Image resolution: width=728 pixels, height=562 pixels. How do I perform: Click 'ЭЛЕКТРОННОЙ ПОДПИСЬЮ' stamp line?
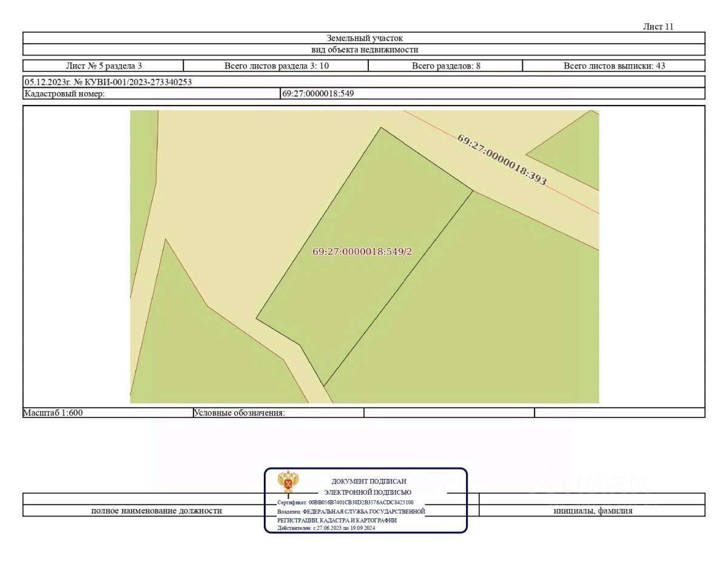click(368, 492)
